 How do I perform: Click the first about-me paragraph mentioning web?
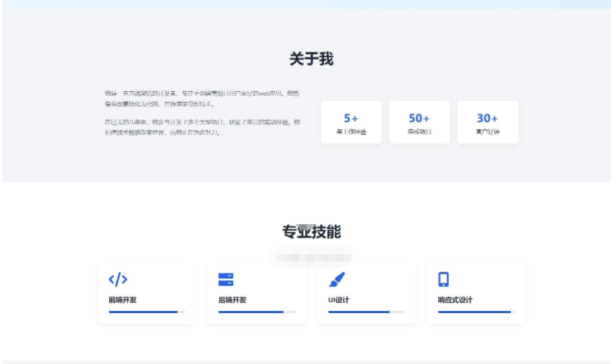coord(202,99)
